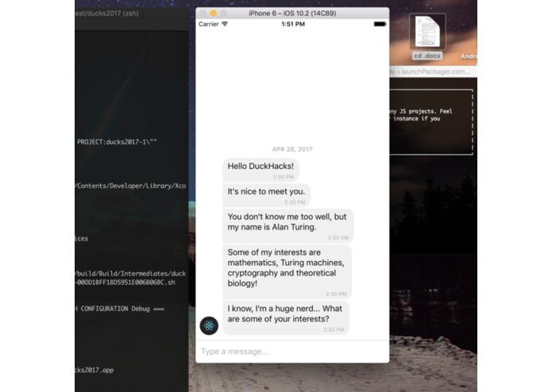Click 'Contents/Developer/Library/Xco' terminal line

pos(130,186)
